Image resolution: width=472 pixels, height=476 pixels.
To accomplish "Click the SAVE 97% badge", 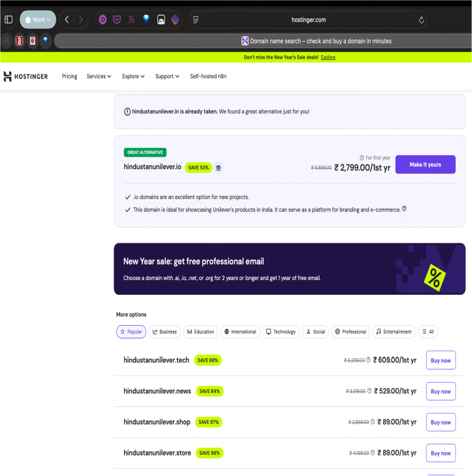I will (209, 422).
